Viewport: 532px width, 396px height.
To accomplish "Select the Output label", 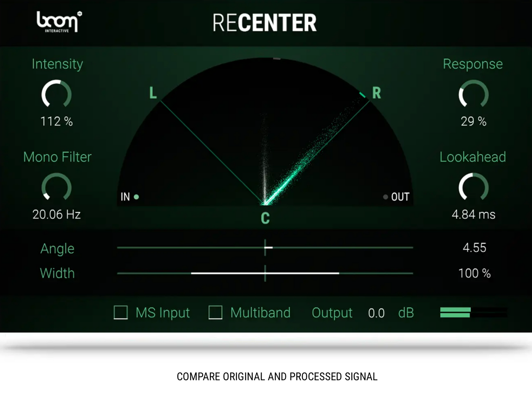I will 331,313.
